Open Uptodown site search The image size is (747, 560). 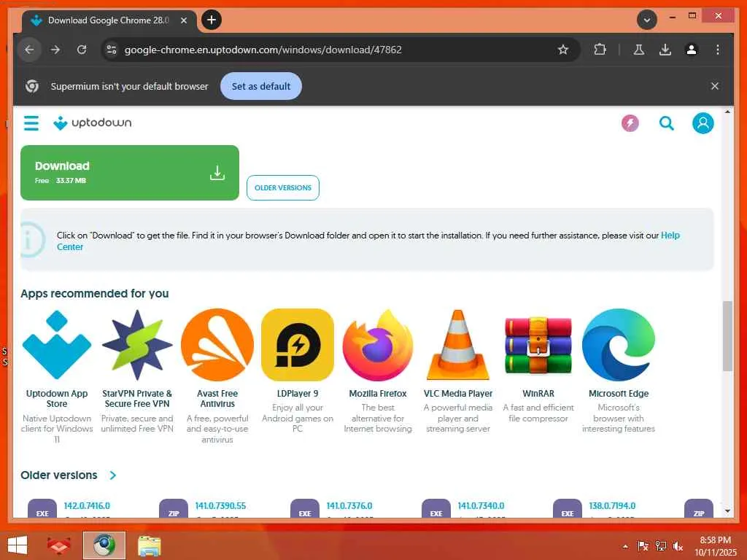pyautogui.click(x=667, y=123)
